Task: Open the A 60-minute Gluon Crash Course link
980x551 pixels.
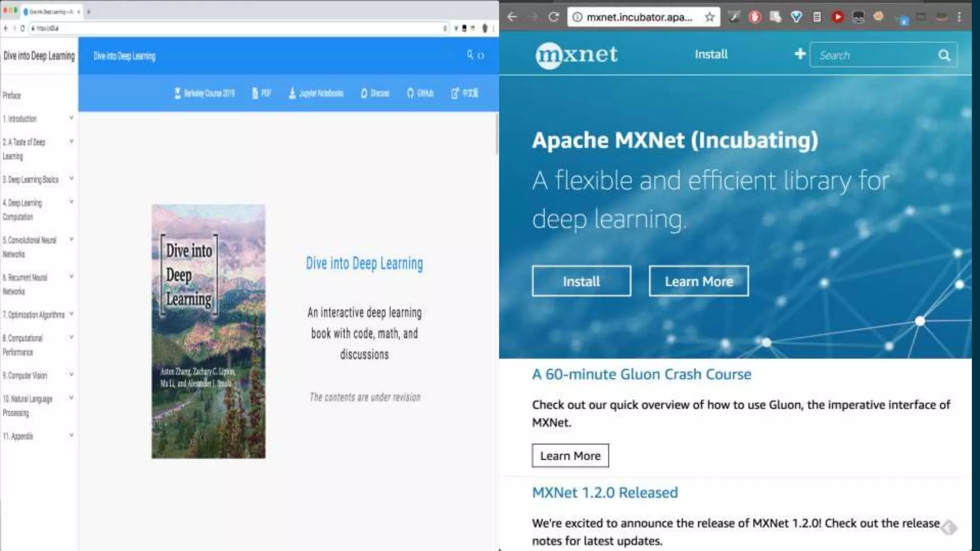Action: [641, 374]
